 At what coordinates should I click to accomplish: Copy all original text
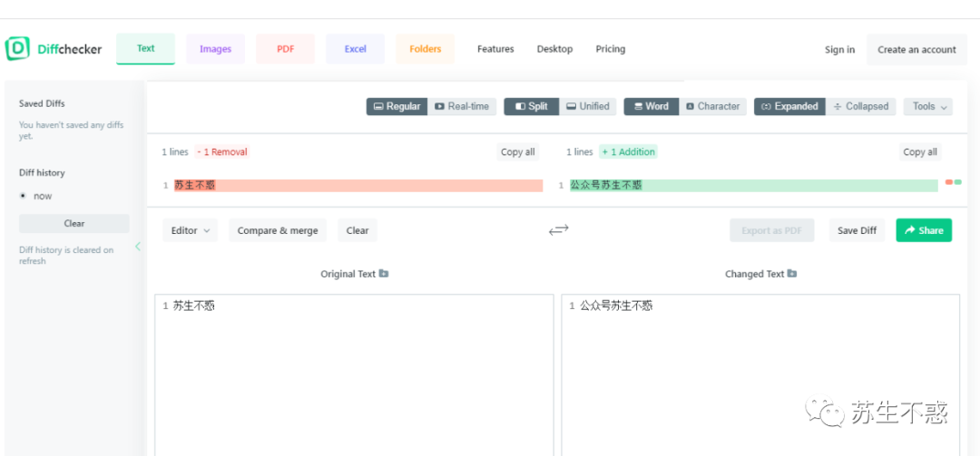click(x=517, y=151)
